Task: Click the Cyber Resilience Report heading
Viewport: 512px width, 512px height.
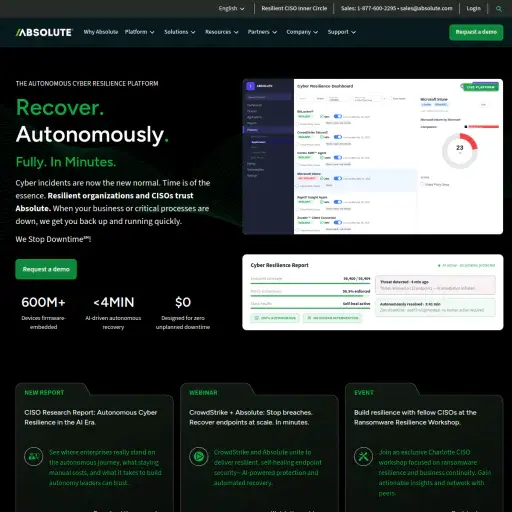Action: coord(279,265)
